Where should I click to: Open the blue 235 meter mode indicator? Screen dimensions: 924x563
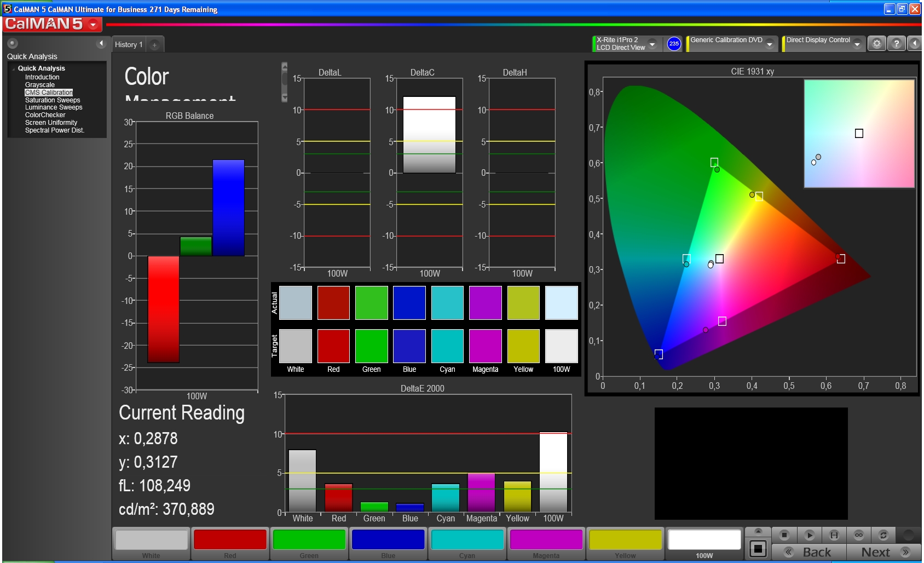click(x=674, y=44)
